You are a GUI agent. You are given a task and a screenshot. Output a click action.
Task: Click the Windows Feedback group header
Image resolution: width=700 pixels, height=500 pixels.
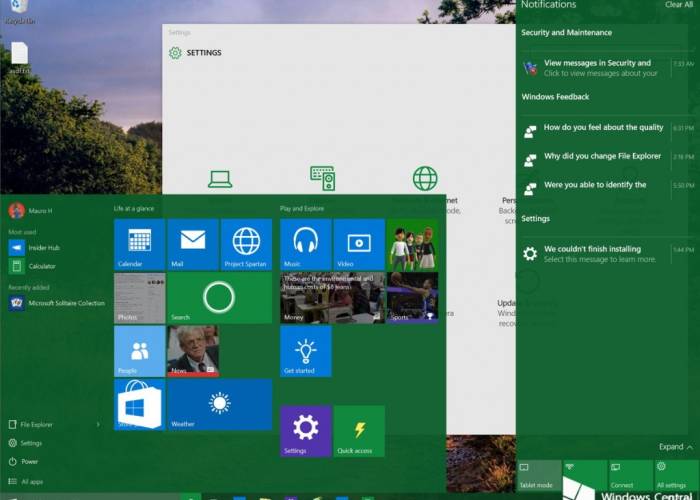pos(555,97)
